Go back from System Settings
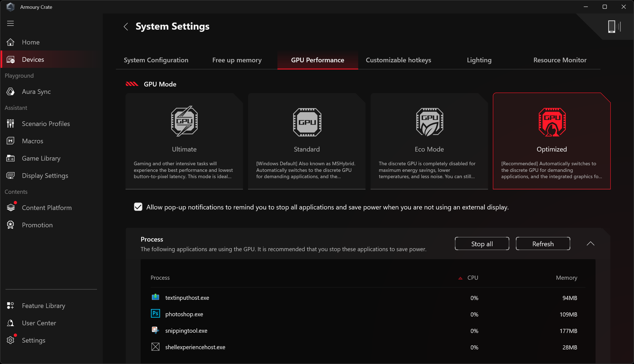Image resolution: width=634 pixels, height=364 pixels. (x=126, y=27)
